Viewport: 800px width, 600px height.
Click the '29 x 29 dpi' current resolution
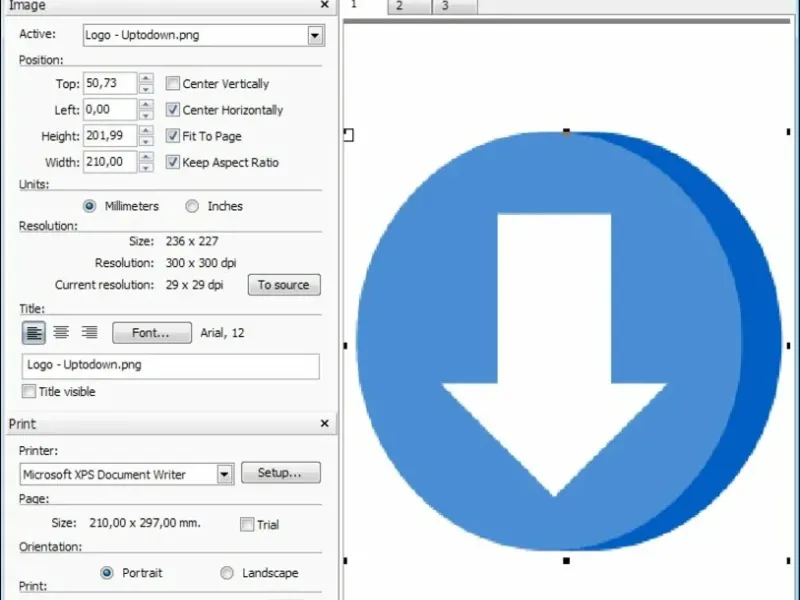click(x=194, y=285)
